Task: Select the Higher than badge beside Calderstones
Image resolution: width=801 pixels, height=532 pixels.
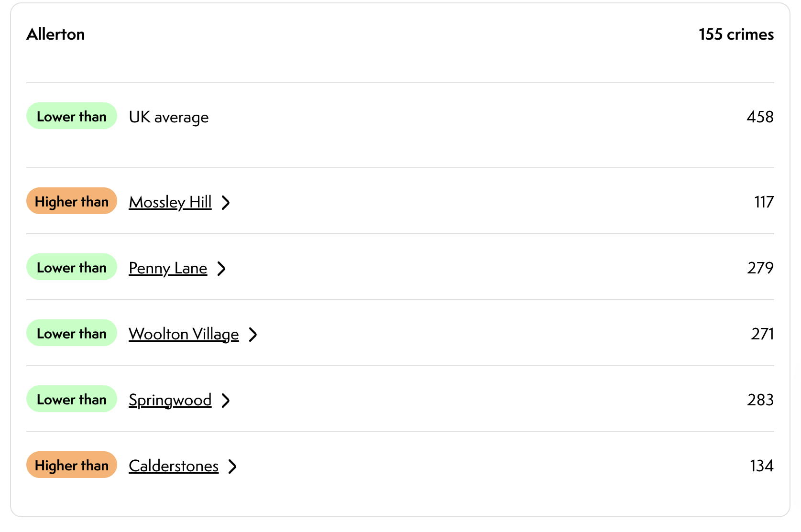Action: point(72,465)
